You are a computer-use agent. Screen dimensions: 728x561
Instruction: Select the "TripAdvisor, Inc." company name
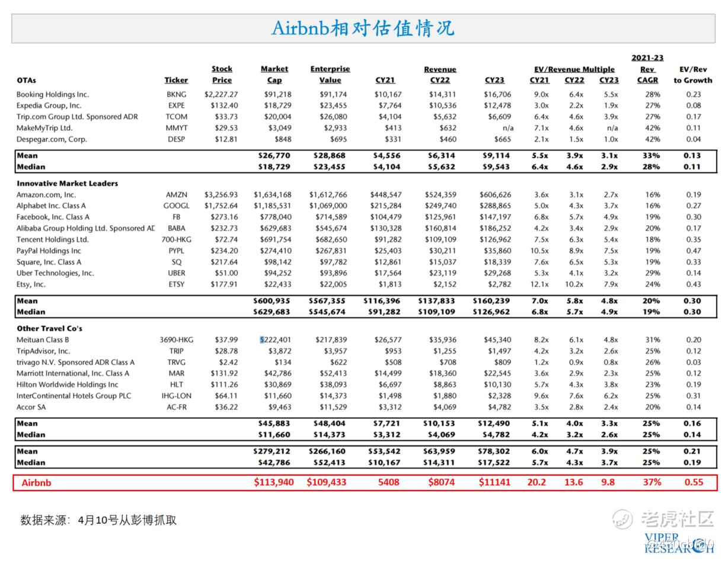coord(43,351)
